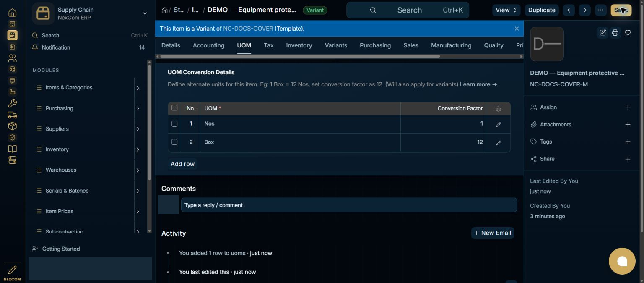Click the New Email button

(x=493, y=233)
